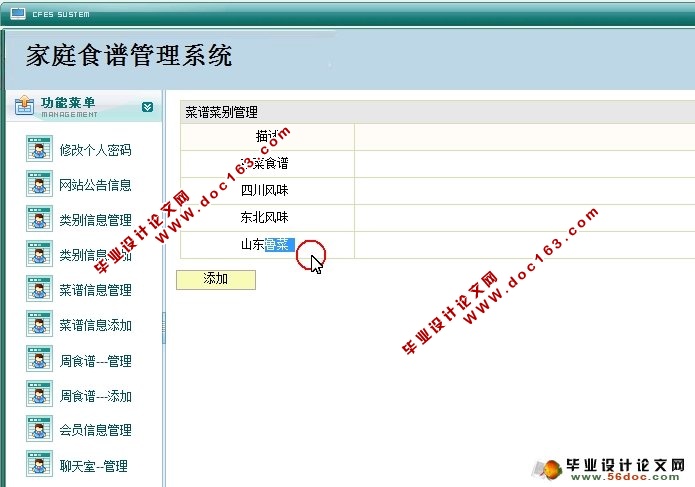Viewport: 695px width, 487px height.
Task: Open 类别信息管理 menu item
Action: (95, 220)
